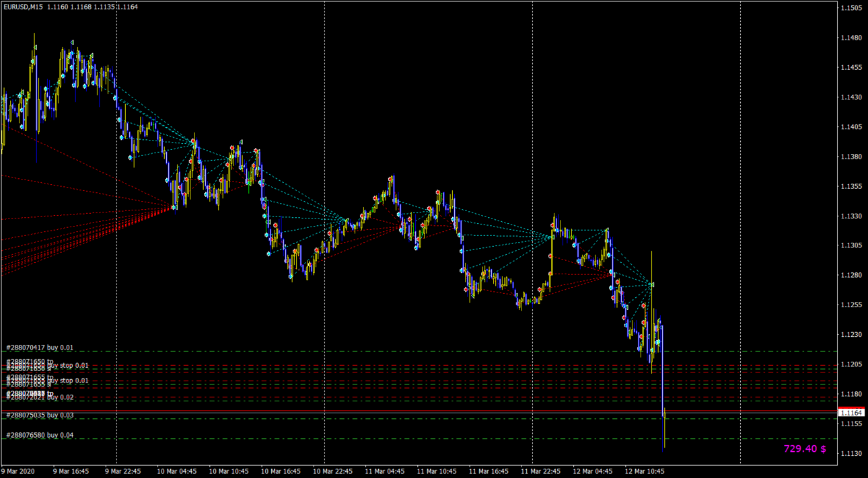Click the 11 Mar 22:45 time label
The height and width of the screenshot is (478, 868).
tap(540, 471)
